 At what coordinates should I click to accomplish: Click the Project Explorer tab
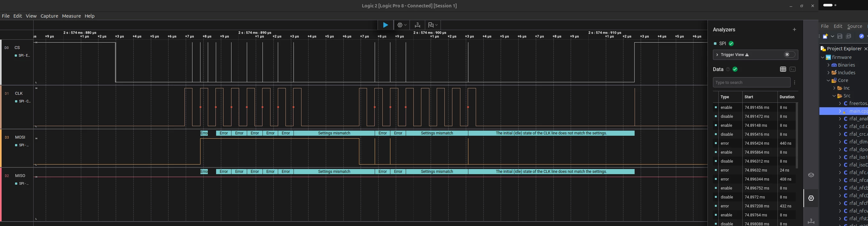point(844,49)
